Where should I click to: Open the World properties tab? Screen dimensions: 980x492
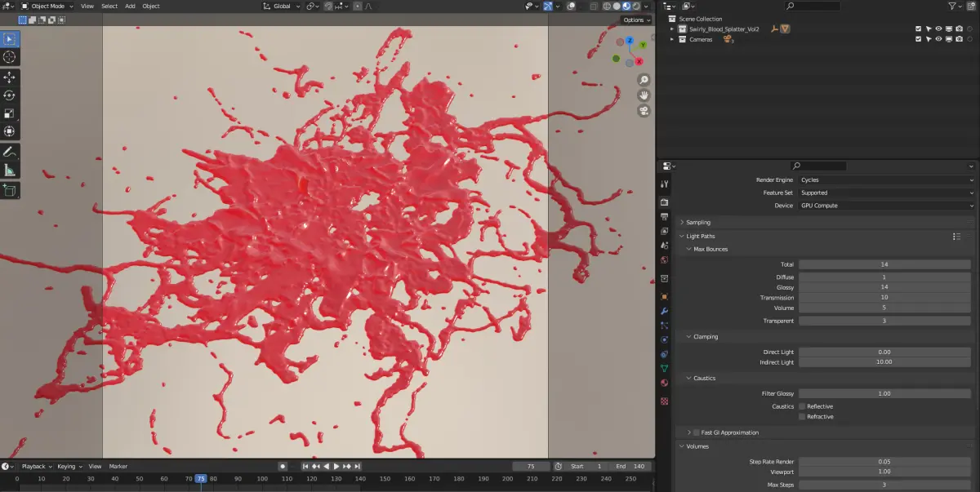pyautogui.click(x=664, y=260)
